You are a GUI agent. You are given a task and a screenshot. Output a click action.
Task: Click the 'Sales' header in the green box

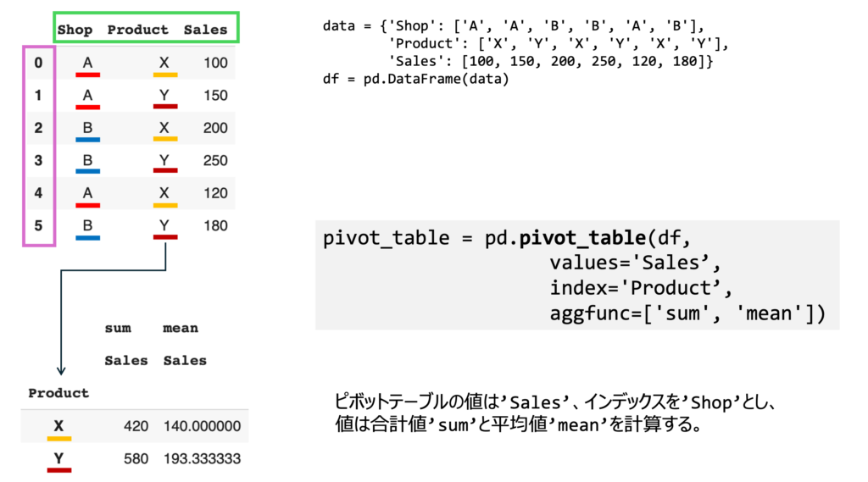205,30
